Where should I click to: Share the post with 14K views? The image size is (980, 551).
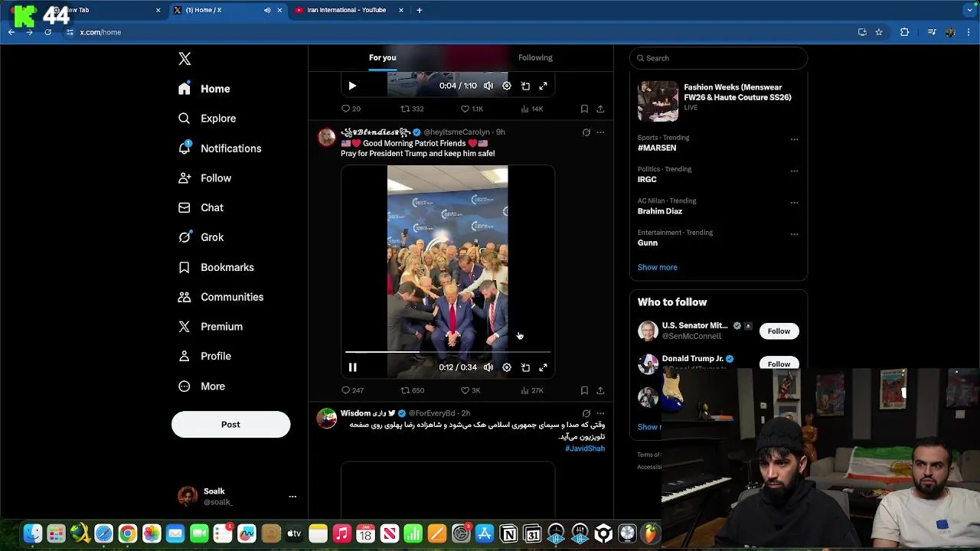(600, 109)
